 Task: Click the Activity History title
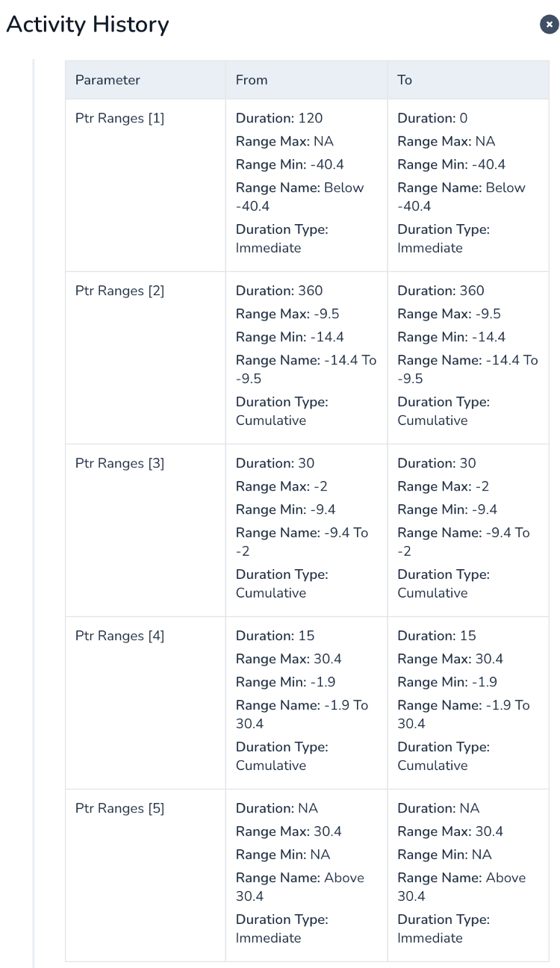click(87, 25)
